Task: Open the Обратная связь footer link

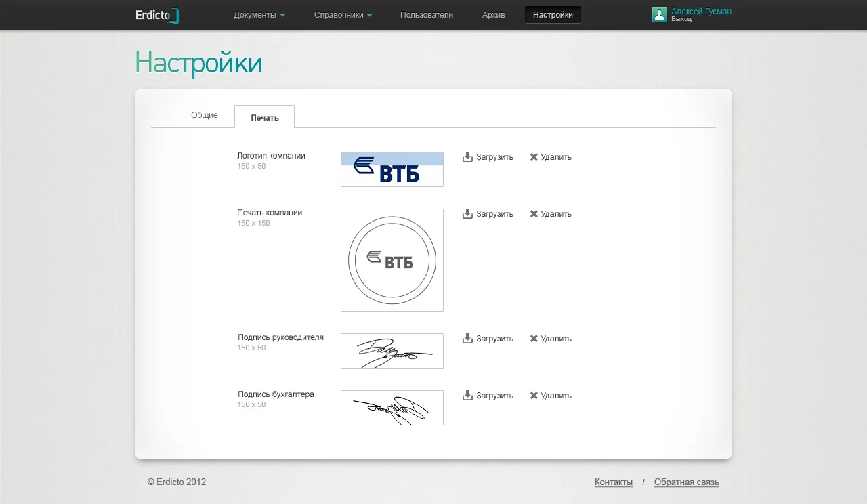Action: [687, 482]
